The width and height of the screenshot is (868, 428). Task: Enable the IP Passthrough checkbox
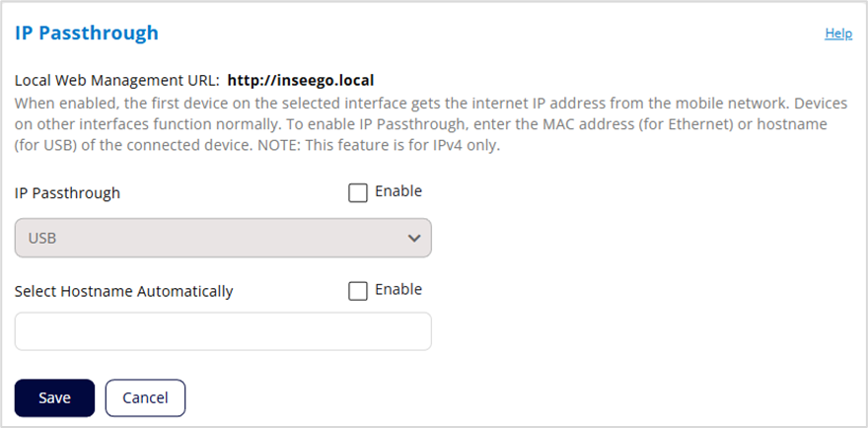(x=358, y=192)
